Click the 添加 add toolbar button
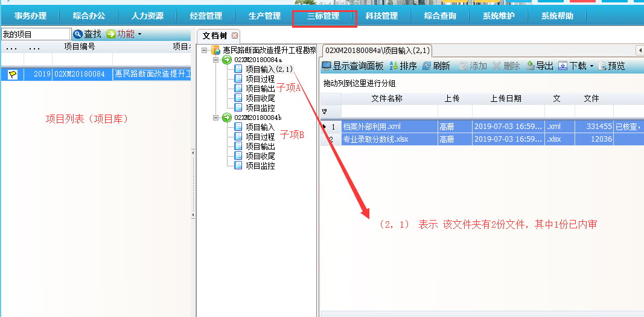 [x=473, y=66]
